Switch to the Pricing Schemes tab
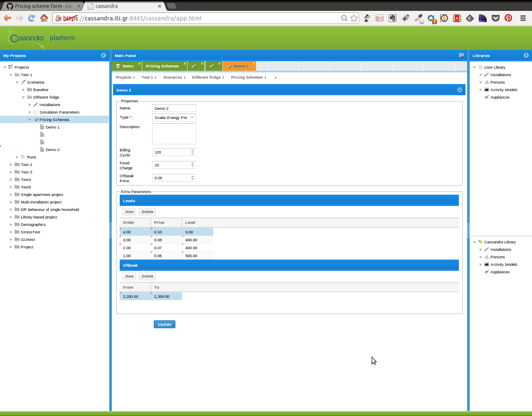 pos(162,66)
